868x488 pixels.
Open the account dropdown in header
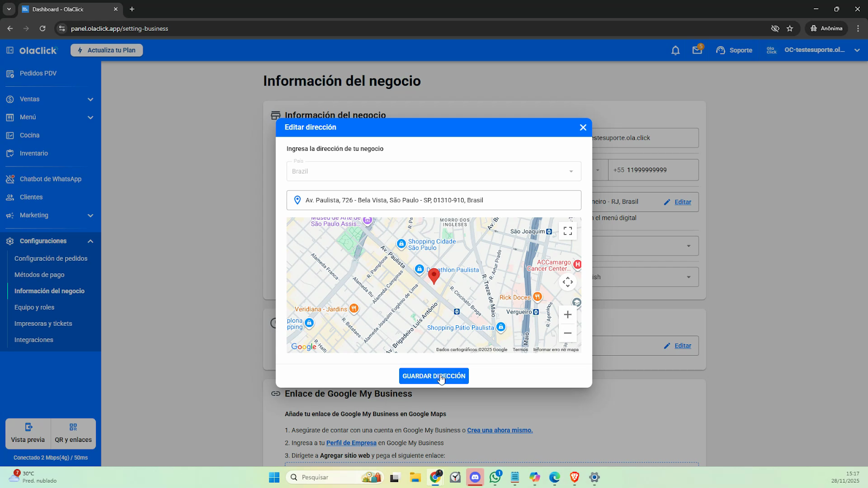click(x=857, y=50)
